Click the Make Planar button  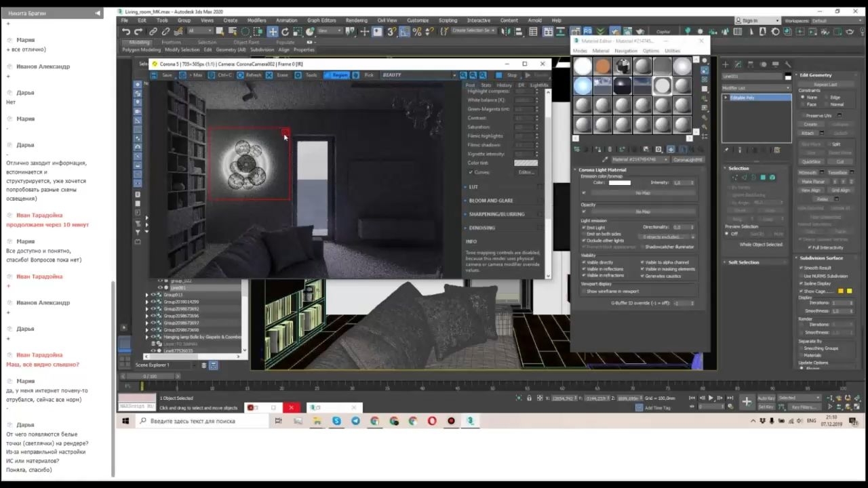[812, 182]
